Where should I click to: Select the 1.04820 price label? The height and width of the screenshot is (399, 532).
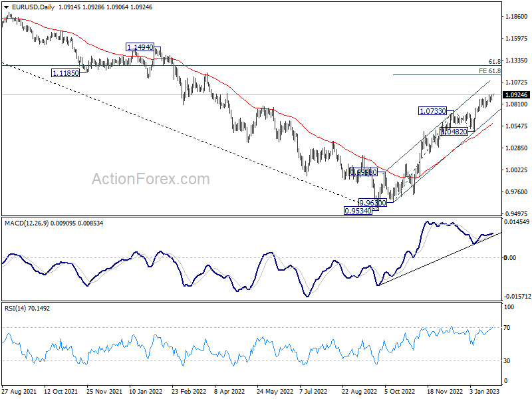[454, 132]
